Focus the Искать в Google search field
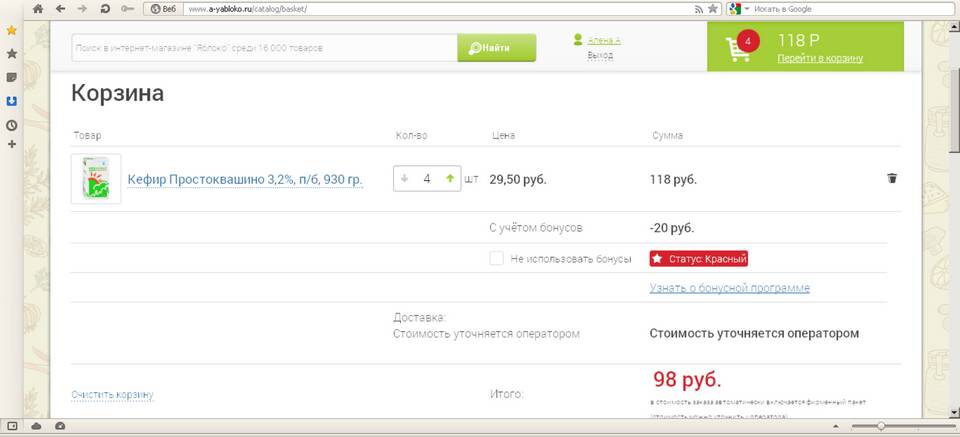 (x=854, y=9)
